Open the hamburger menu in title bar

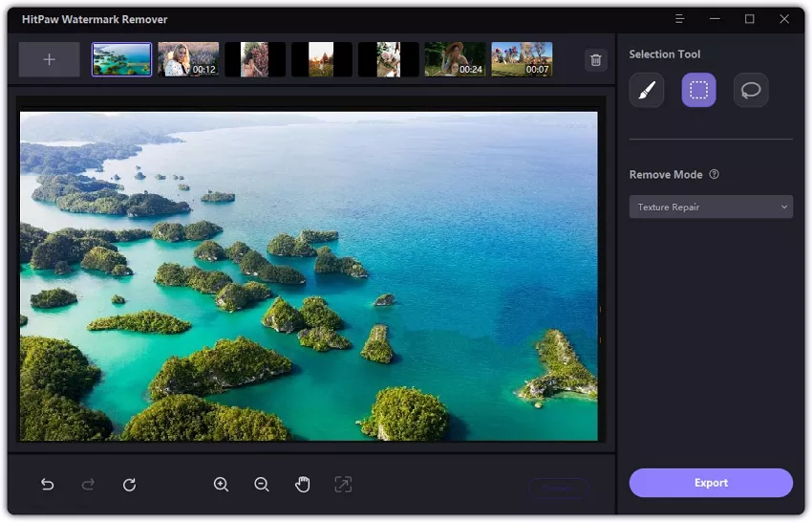[679, 19]
